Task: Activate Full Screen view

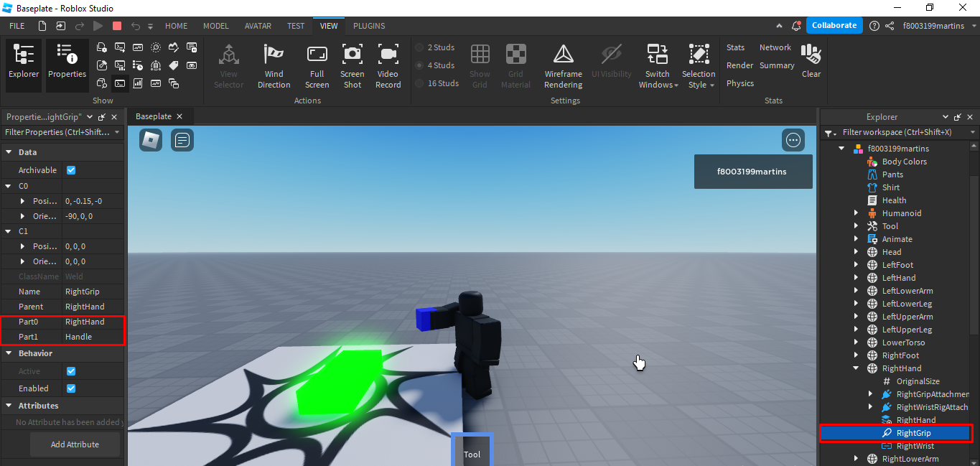Action: click(x=317, y=65)
